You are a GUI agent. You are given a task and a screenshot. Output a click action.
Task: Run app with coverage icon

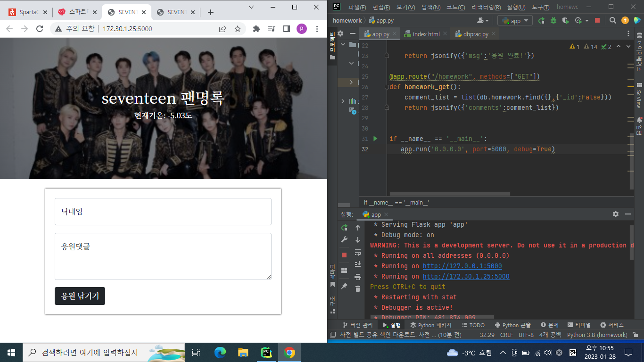[565, 21]
